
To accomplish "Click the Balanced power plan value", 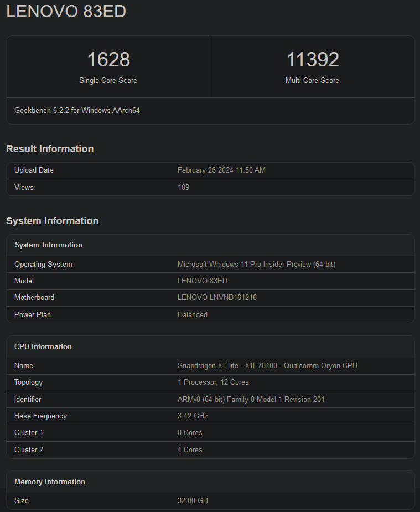I will coord(193,315).
